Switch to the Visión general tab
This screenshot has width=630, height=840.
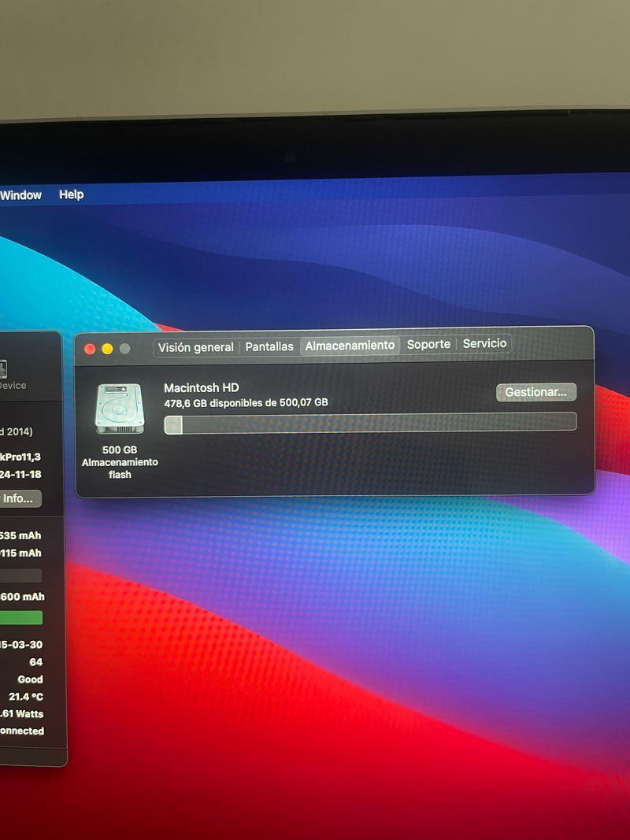tap(195, 347)
